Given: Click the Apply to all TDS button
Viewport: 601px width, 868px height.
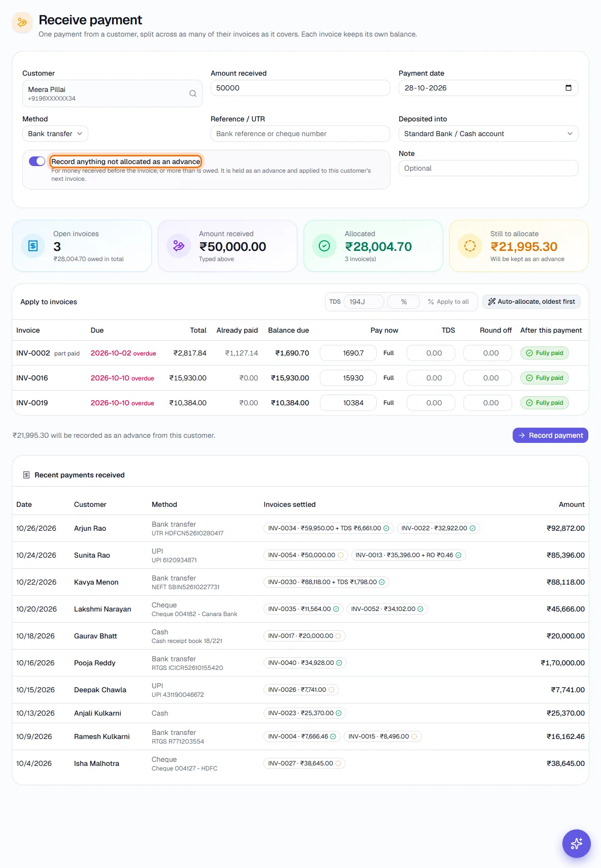Looking at the screenshot, I should [x=449, y=302].
